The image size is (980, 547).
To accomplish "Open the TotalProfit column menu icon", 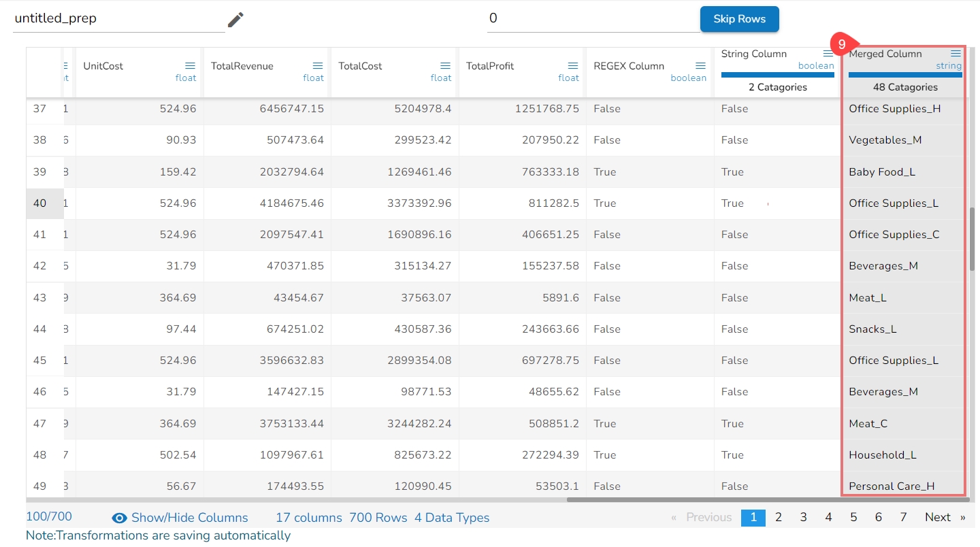I will click(573, 66).
